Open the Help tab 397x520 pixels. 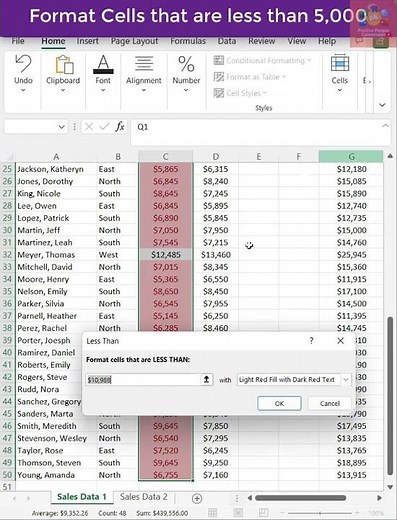pyautogui.click(x=327, y=41)
